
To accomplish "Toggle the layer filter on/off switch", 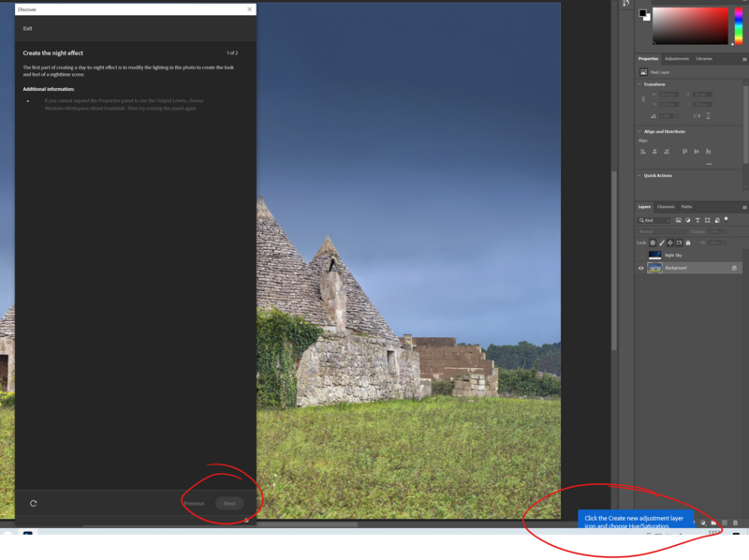I will click(x=727, y=219).
